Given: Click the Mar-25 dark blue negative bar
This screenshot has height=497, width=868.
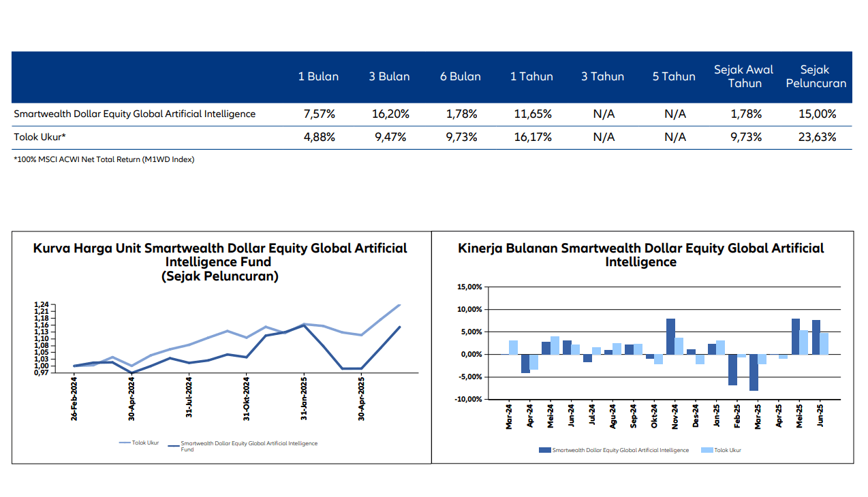Looking at the screenshot, I should coord(754,372).
